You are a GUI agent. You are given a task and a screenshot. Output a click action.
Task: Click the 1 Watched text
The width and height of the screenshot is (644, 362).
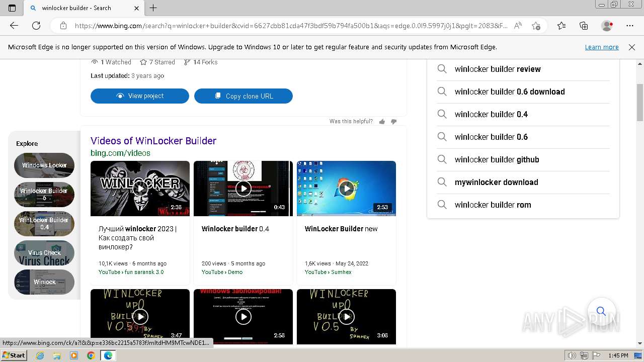[x=116, y=62]
